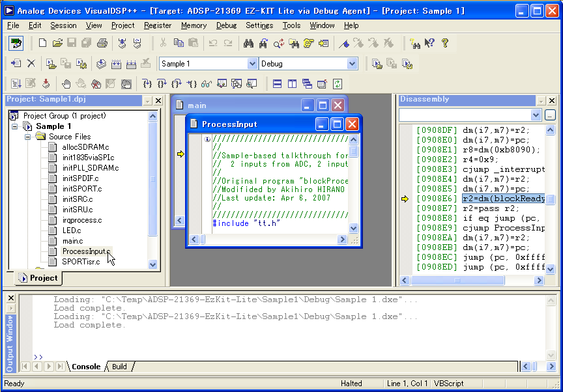Image resolution: width=563 pixels, height=392 pixels.
Task: Click the Run to Cursor braces icon
Action: 192,84
